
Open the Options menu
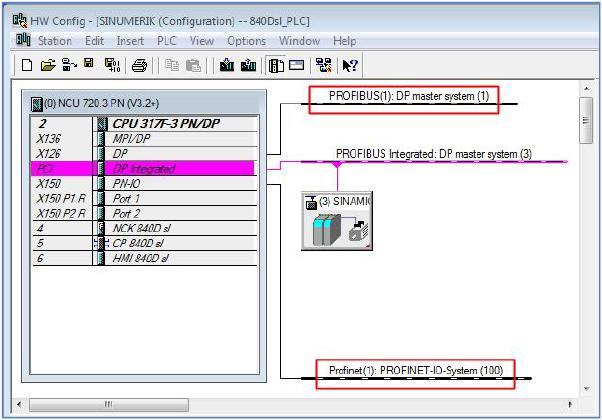246,41
